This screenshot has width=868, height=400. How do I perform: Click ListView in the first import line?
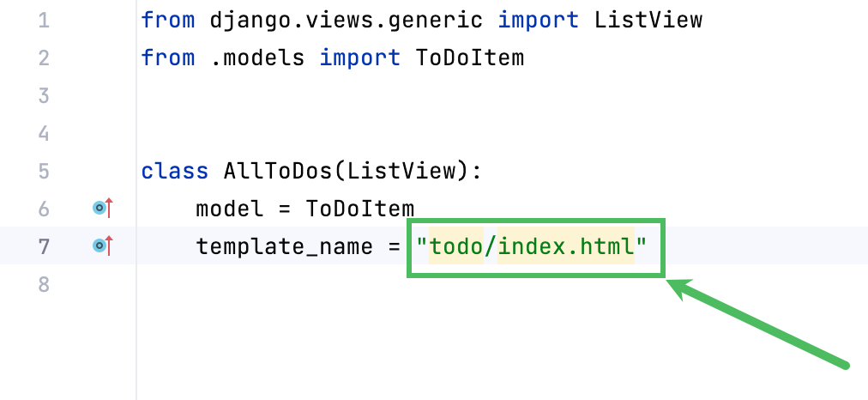pyautogui.click(x=648, y=20)
